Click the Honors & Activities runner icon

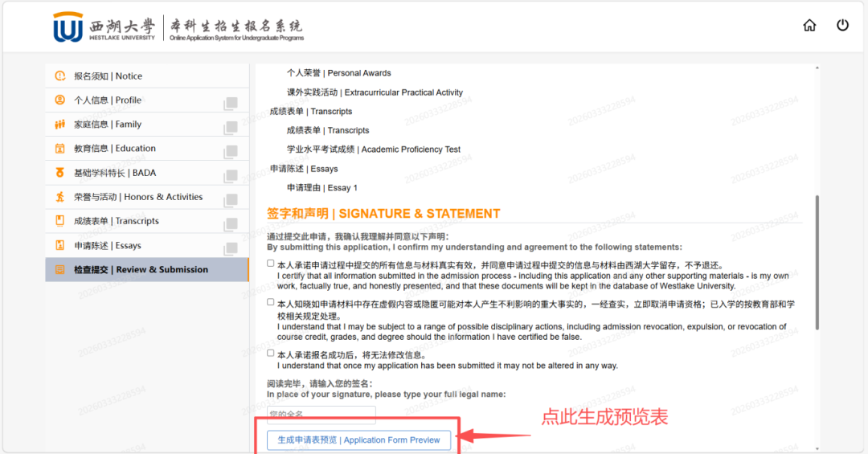pyautogui.click(x=59, y=197)
